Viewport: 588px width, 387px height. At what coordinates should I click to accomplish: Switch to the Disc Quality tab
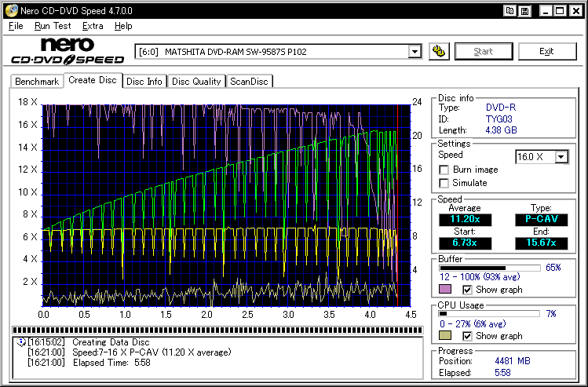click(196, 81)
